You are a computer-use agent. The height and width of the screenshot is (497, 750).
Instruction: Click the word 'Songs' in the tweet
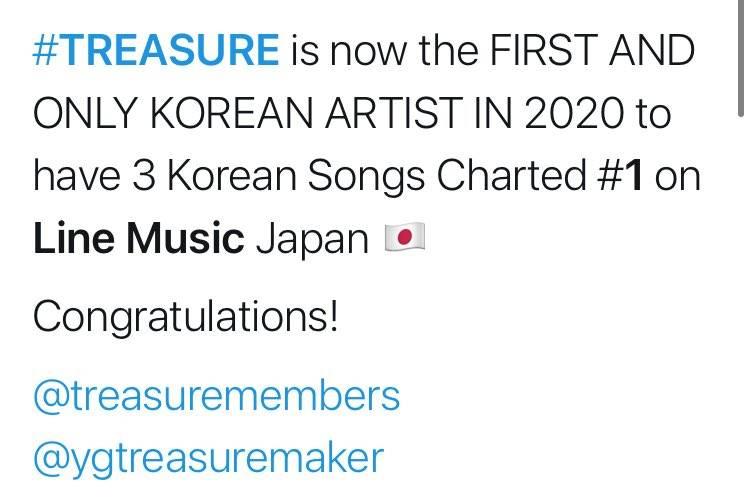tap(366, 177)
